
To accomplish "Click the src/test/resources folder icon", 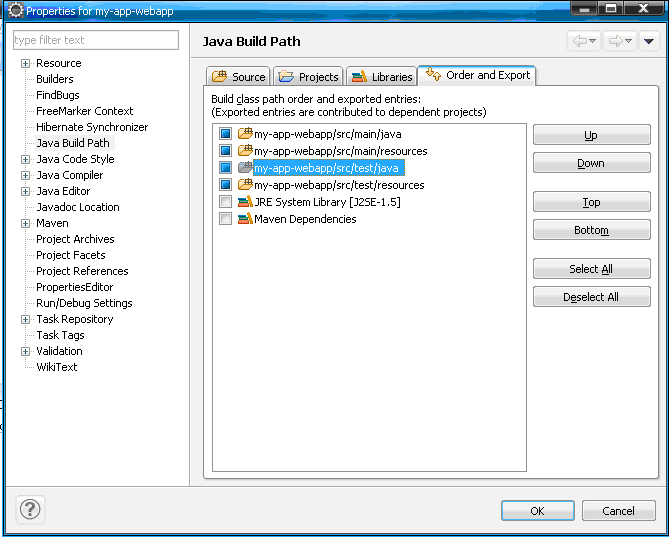I will click(x=245, y=185).
